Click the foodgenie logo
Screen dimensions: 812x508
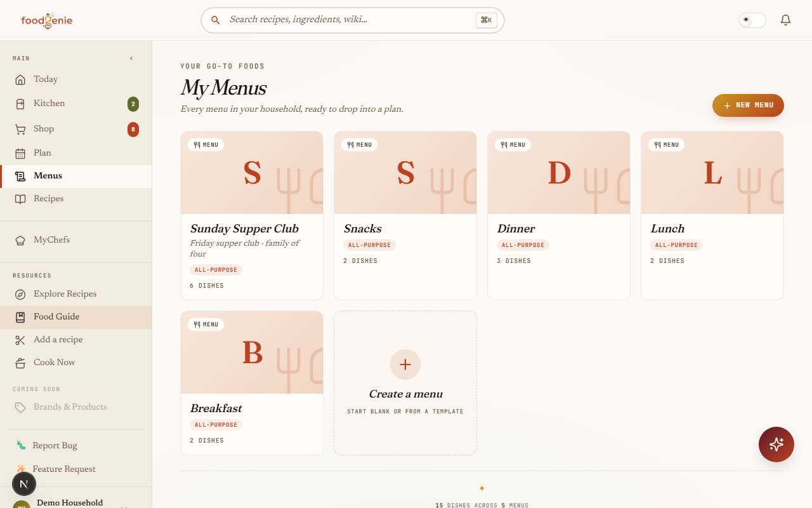tap(47, 20)
